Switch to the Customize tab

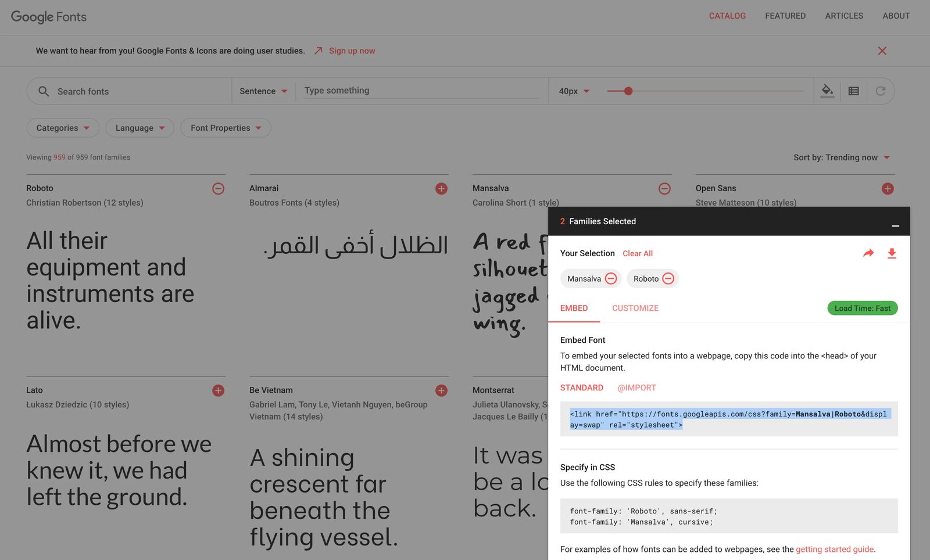coord(635,308)
